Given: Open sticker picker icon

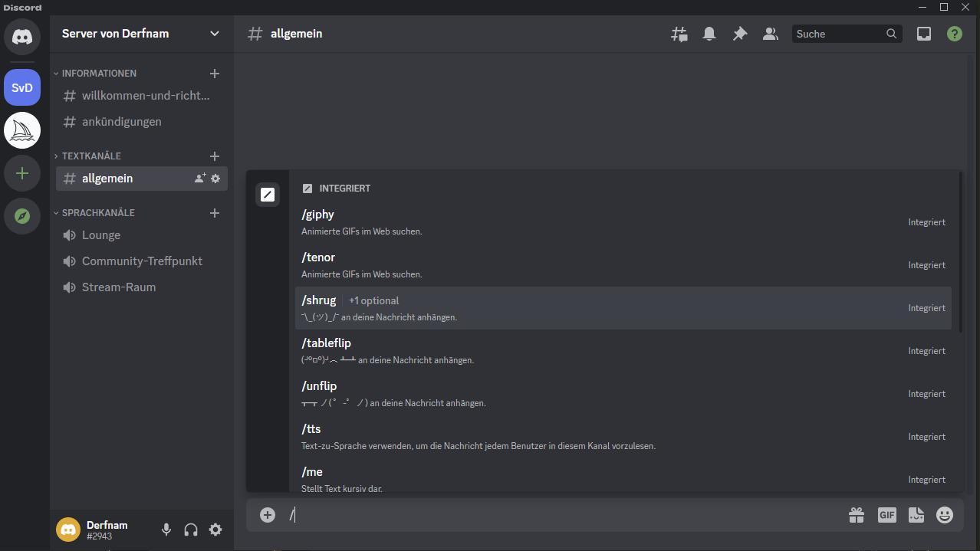Looking at the screenshot, I should click(916, 515).
